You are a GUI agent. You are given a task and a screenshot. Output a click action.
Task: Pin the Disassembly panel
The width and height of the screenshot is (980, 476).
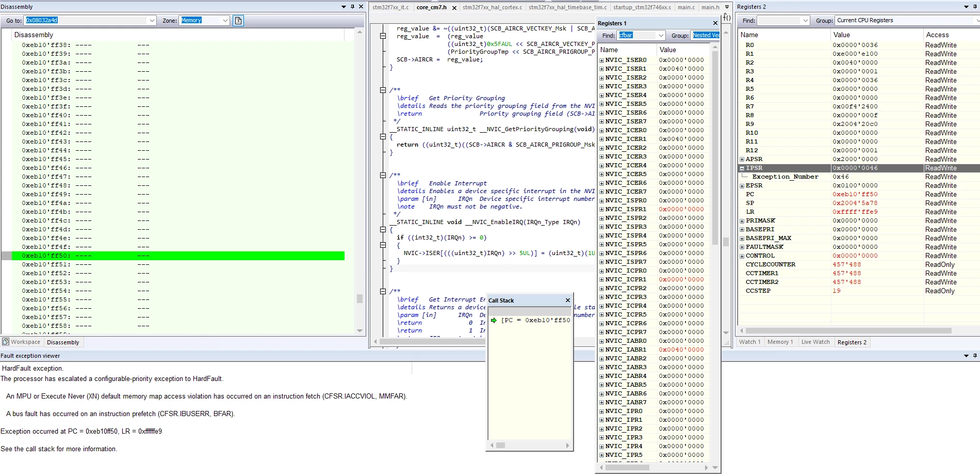353,7
